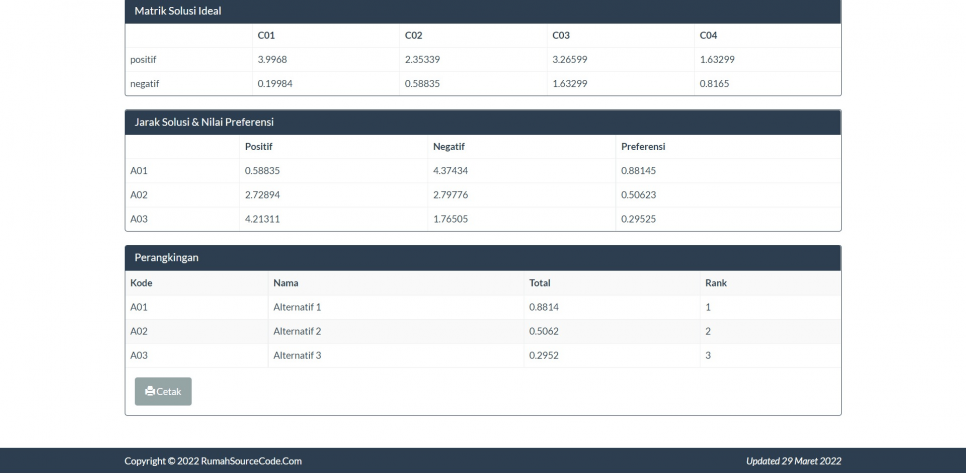This screenshot has width=966, height=474.
Task: Click the C01 column header
Action: [266, 35]
